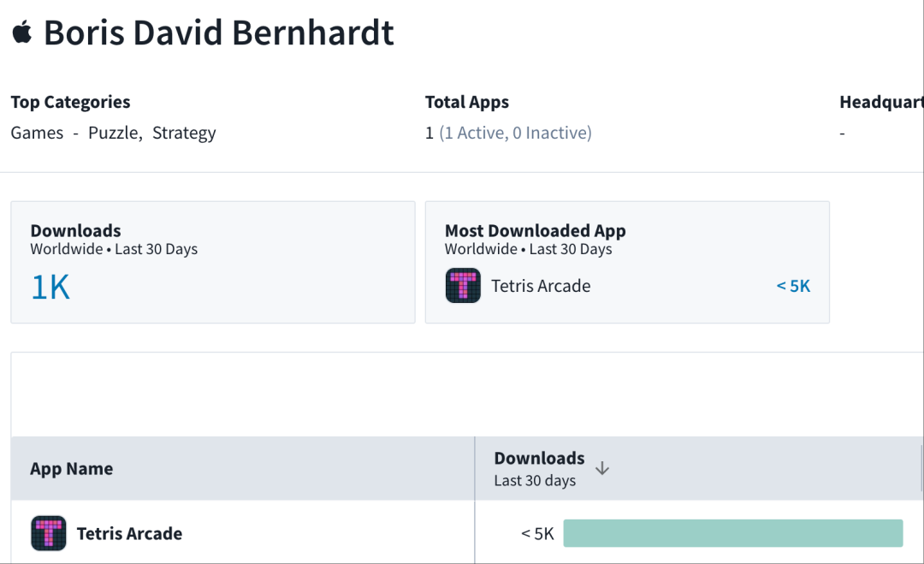Open Tetris Arcade name in Most Downloaded card
924x564 pixels.
pos(541,286)
